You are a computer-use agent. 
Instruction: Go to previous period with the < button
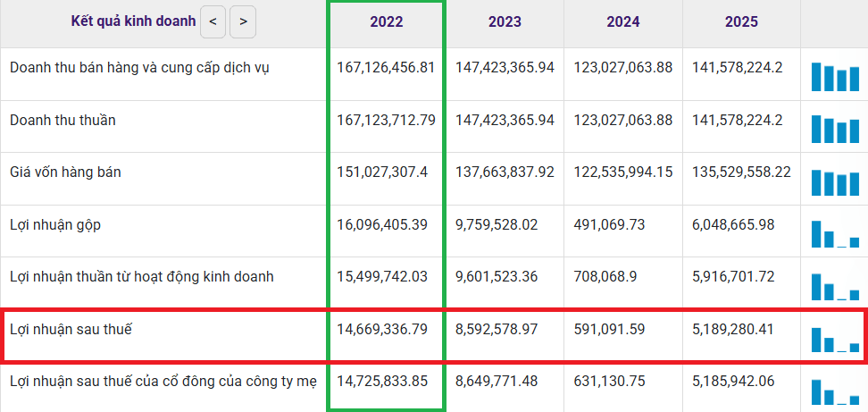213,22
